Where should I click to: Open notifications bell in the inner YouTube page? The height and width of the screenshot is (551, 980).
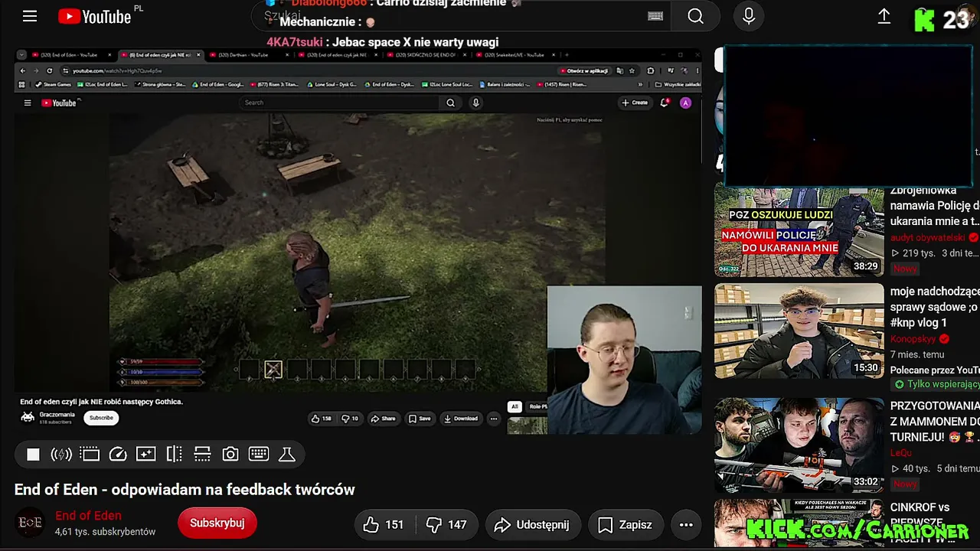pos(665,103)
